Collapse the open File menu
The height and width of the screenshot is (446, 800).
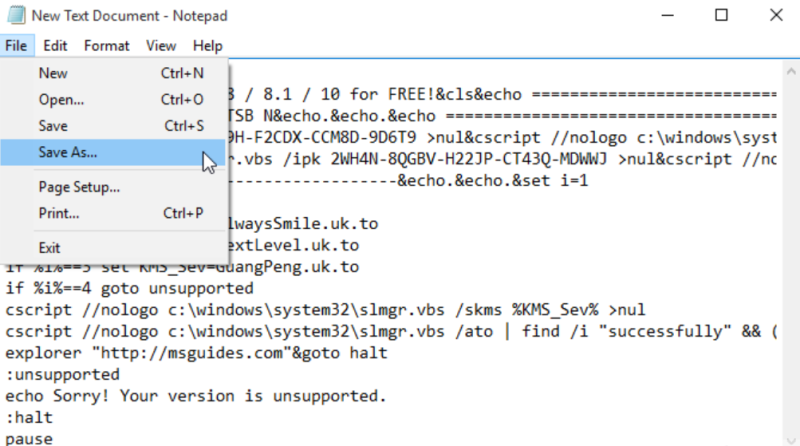16,46
